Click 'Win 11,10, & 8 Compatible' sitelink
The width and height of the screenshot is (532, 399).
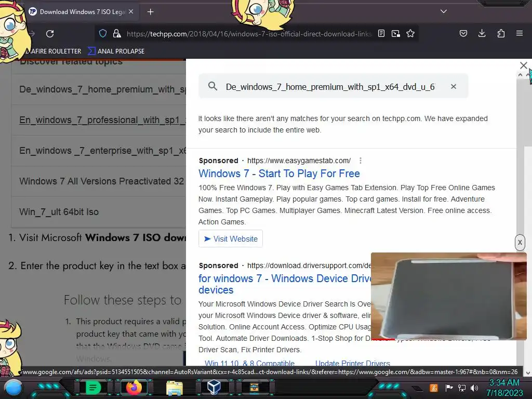[x=249, y=363]
